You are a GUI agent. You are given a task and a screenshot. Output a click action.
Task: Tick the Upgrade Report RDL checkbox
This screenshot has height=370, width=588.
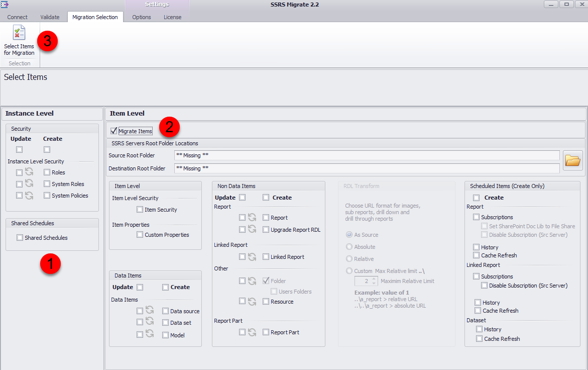[x=266, y=229]
